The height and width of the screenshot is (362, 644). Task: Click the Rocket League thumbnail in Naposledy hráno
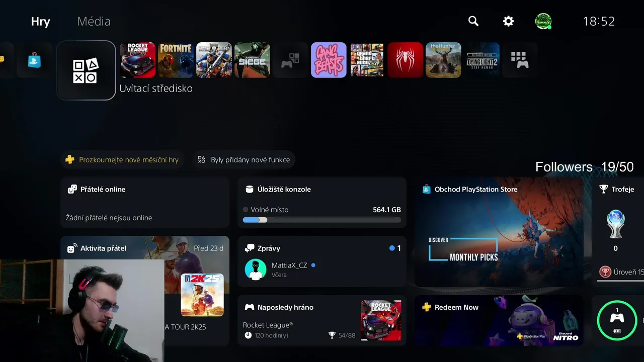coord(381,320)
